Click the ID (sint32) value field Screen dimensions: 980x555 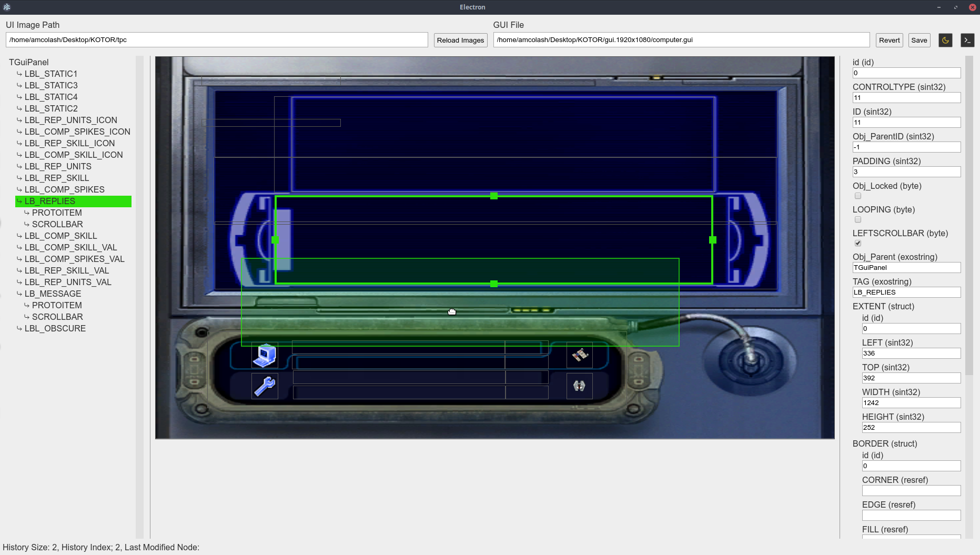click(906, 123)
